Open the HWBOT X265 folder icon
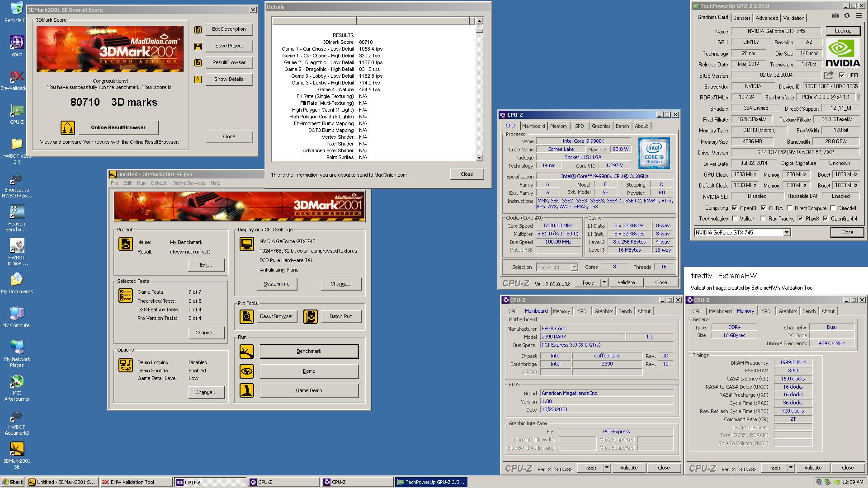The image size is (868, 488). (17, 144)
